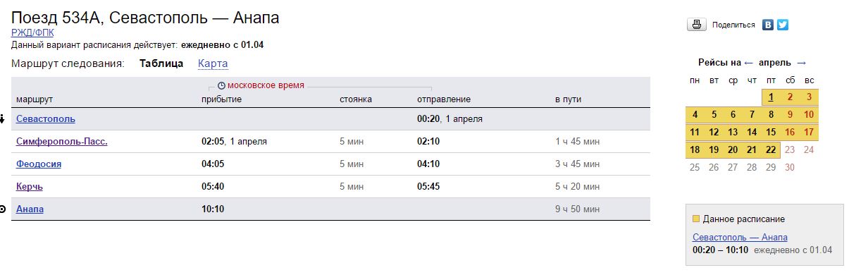Share via the Twitter bird icon

tap(782, 25)
